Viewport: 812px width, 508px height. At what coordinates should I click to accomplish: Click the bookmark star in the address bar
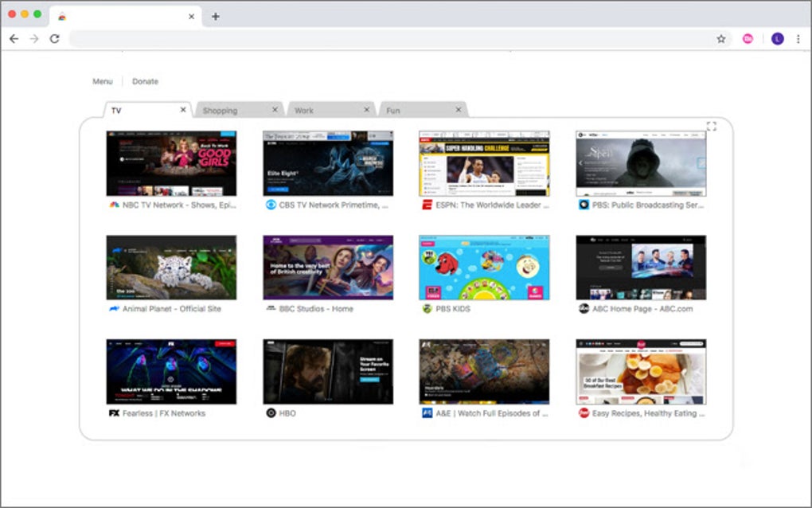click(720, 38)
